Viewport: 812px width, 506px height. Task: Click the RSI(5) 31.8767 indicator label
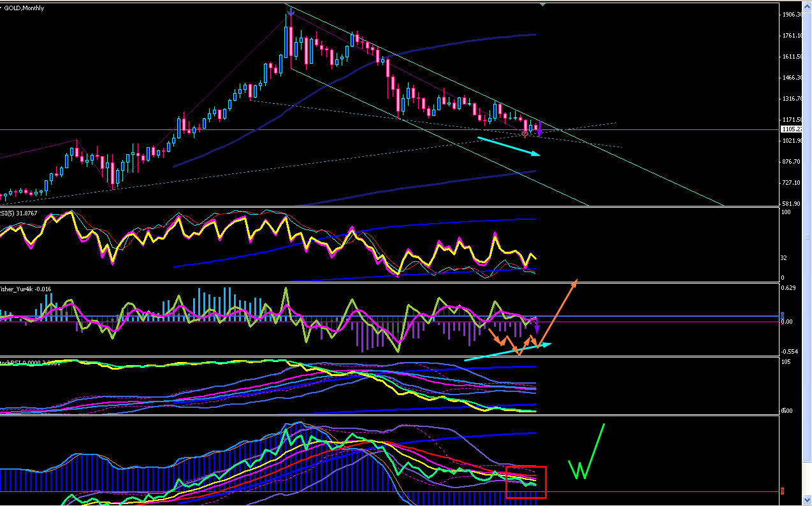point(18,213)
